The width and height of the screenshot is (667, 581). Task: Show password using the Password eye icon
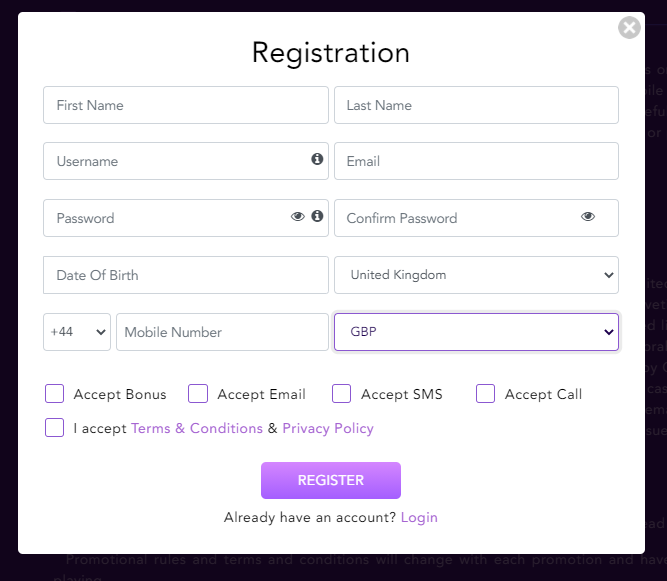coord(298,216)
